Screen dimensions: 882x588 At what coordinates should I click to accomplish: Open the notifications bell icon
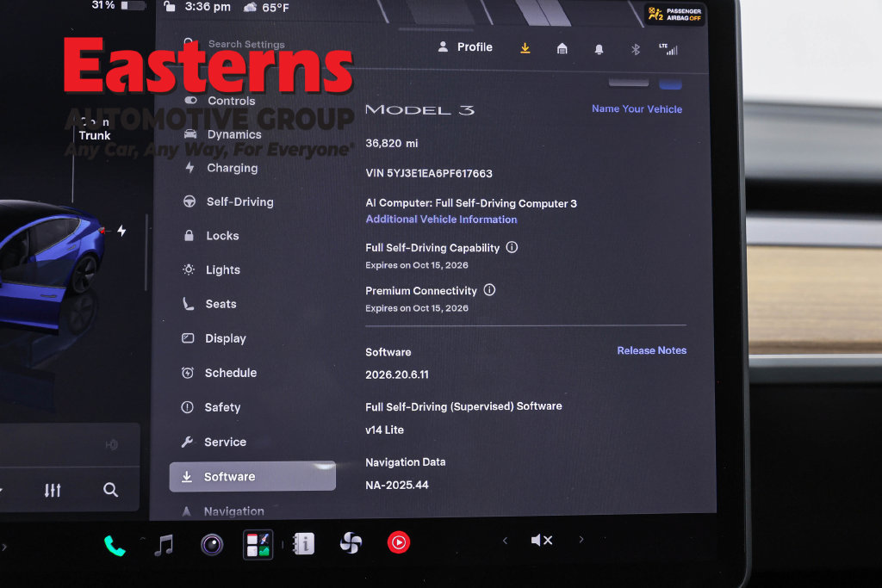coord(599,49)
